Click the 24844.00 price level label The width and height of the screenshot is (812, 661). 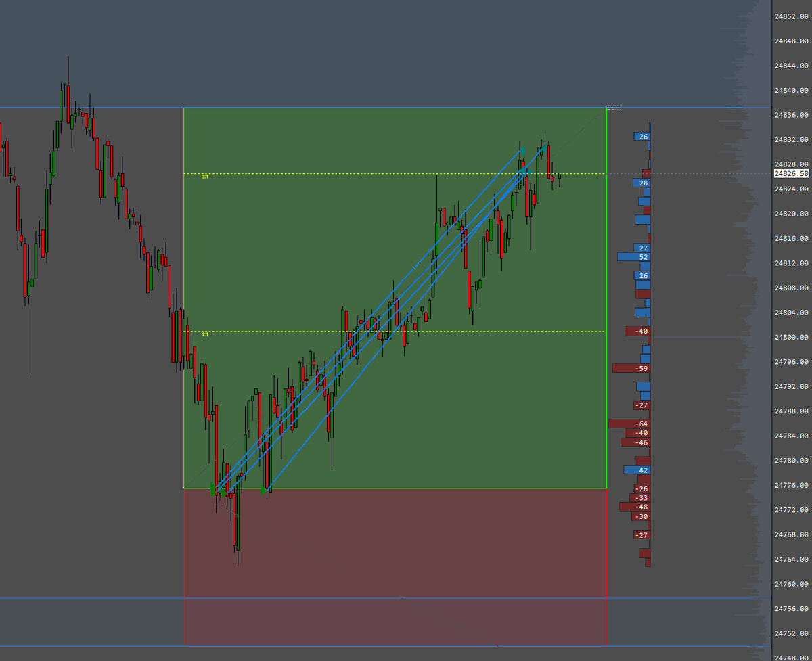tap(792, 66)
